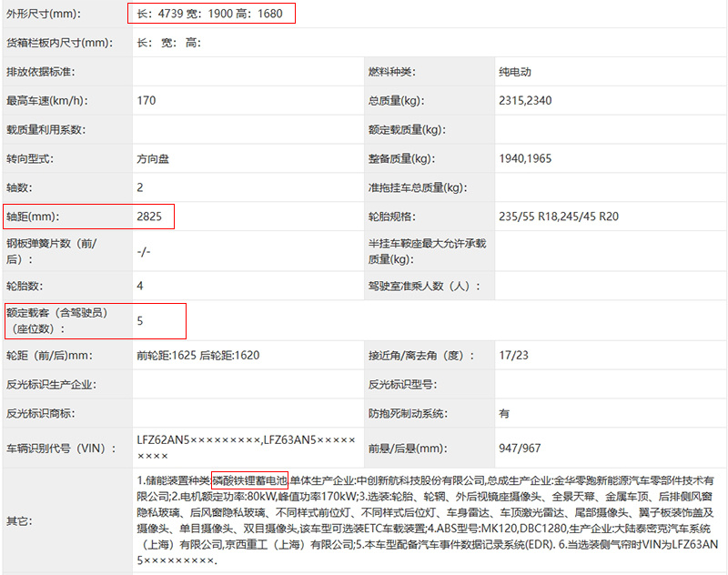
Task: Select the 方向盘 steering value
Action: [153, 158]
